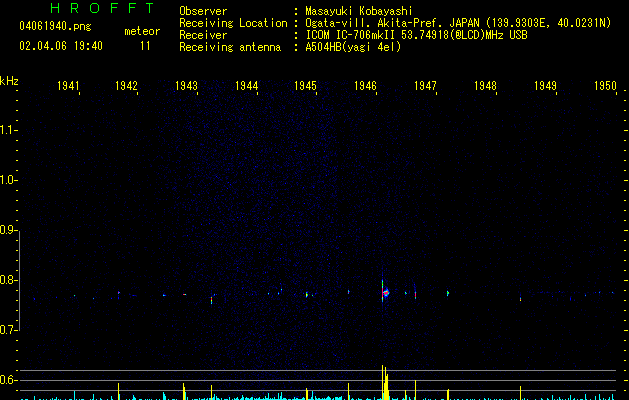Click the date stamp 02.04.06 19:40

coord(61,46)
